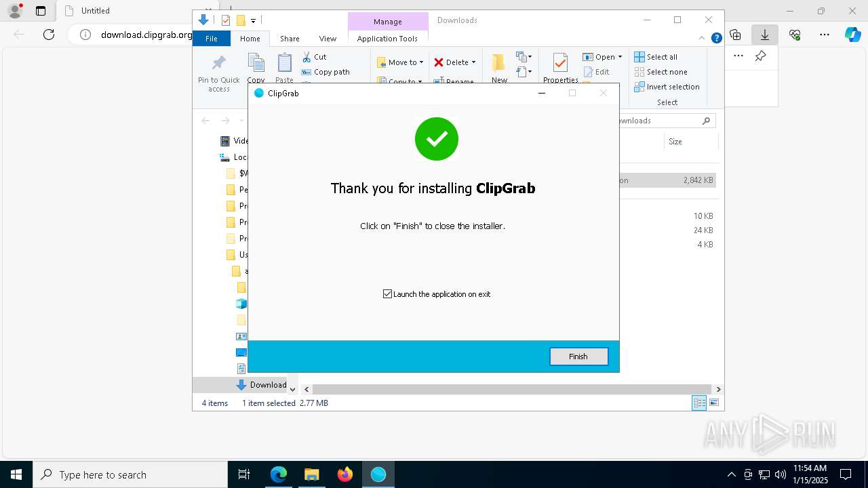The width and height of the screenshot is (868, 488).
Task: Open more options in Edge downloads panel
Action: (x=738, y=56)
